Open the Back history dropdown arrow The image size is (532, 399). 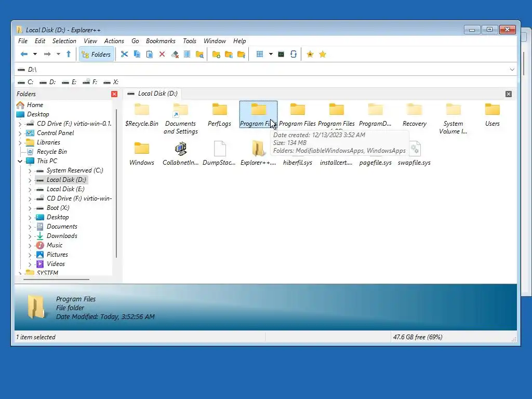(x=35, y=54)
